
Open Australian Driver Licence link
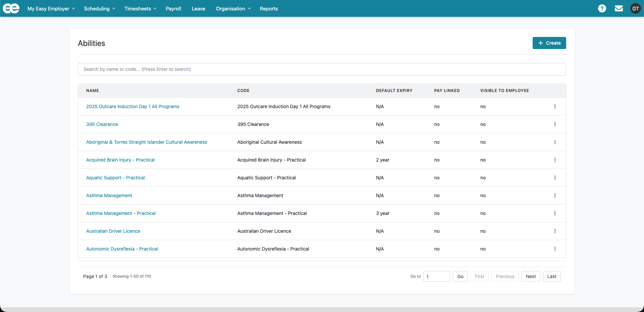[113, 231]
